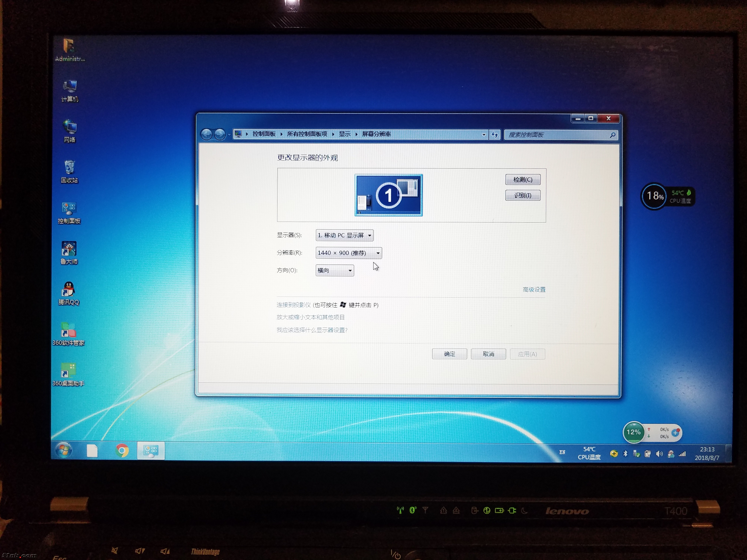Go to 控制面板 breadcrumb
747x560 pixels.
point(264,134)
